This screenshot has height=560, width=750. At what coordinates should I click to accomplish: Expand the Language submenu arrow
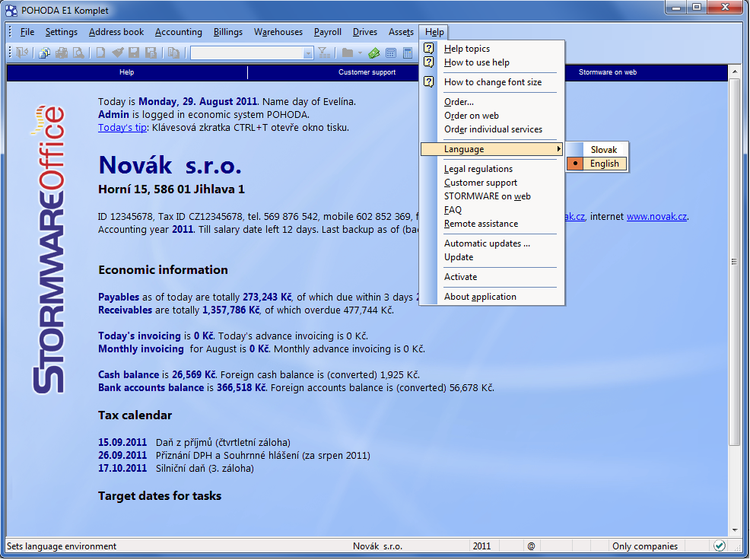point(558,149)
